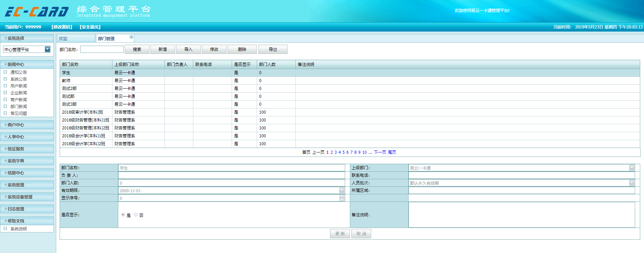
Task: Collapse the 新闻中心 panel
Action: coord(27,64)
